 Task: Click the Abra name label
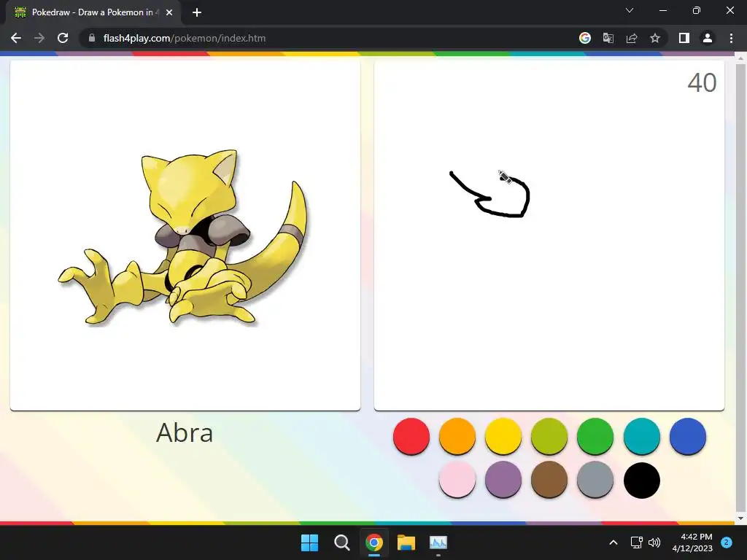tap(185, 433)
